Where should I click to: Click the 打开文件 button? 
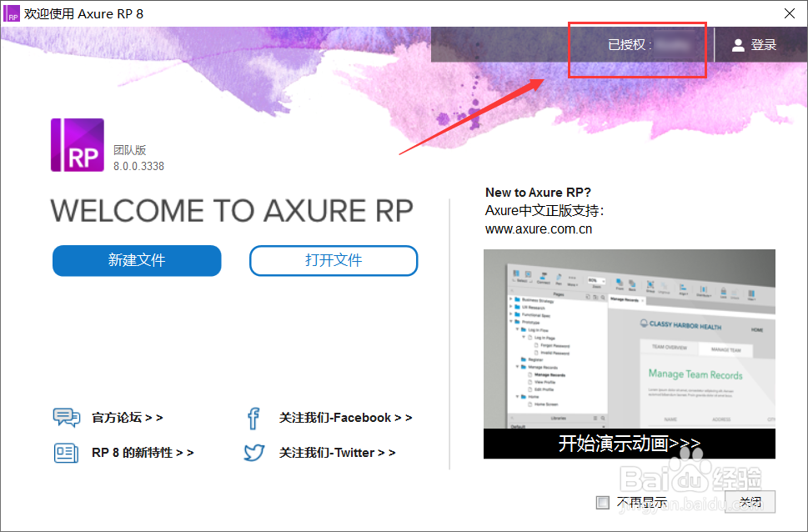pyautogui.click(x=334, y=260)
